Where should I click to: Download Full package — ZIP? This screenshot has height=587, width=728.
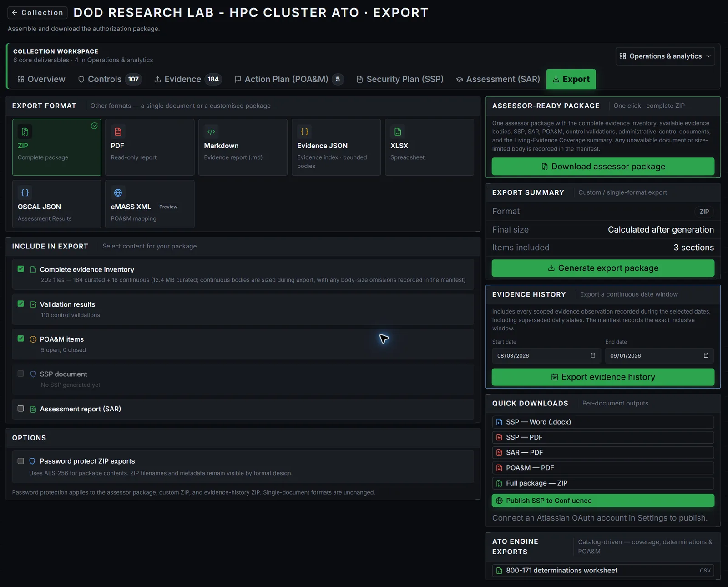point(603,483)
